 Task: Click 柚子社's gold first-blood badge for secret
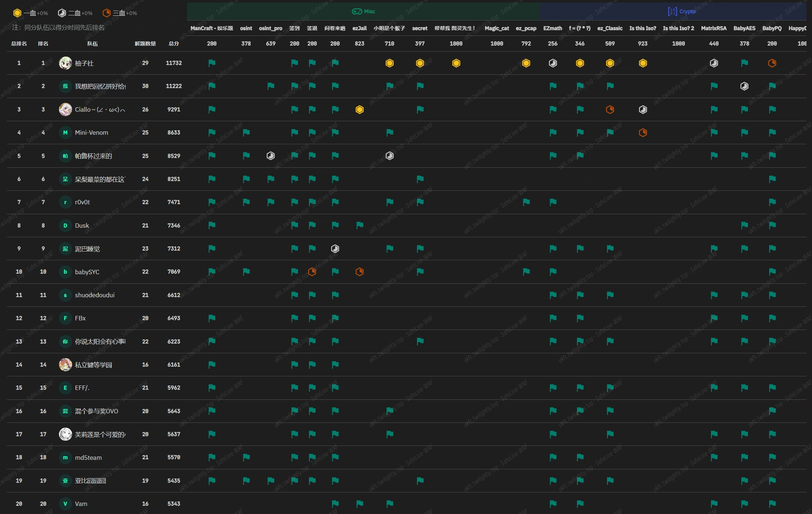420,63
